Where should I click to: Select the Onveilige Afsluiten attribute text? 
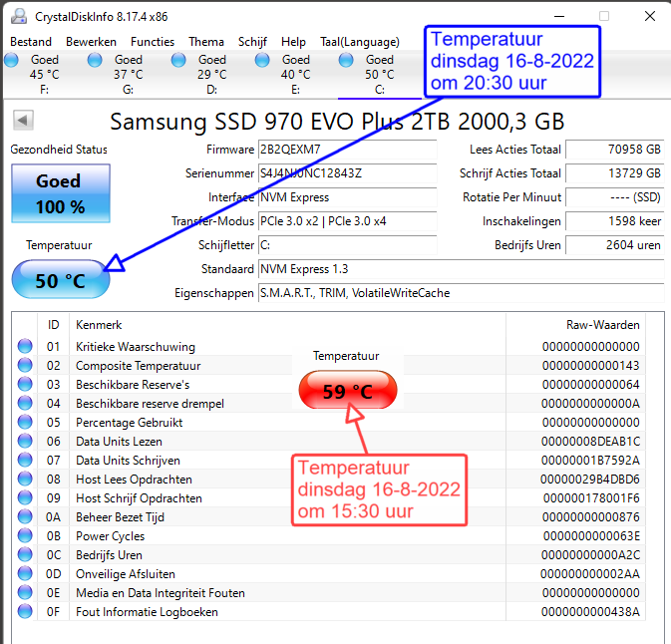coord(126,574)
